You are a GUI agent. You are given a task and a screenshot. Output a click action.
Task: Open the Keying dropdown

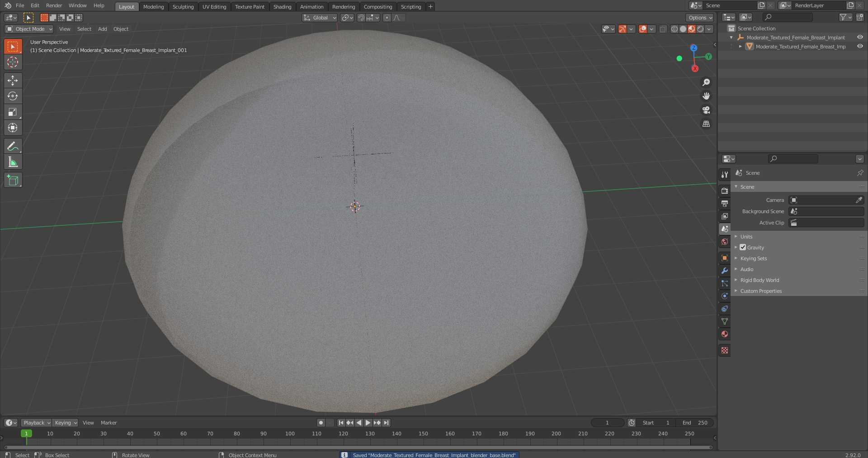point(66,423)
